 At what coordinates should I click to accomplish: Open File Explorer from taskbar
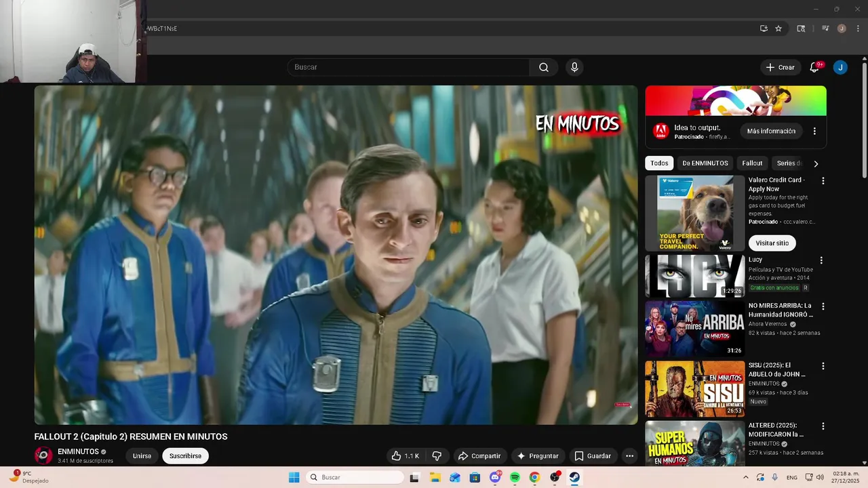(x=435, y=477)
